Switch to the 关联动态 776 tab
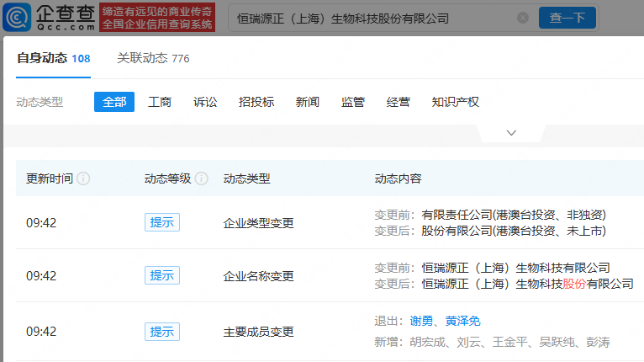 tap(153, 58)
